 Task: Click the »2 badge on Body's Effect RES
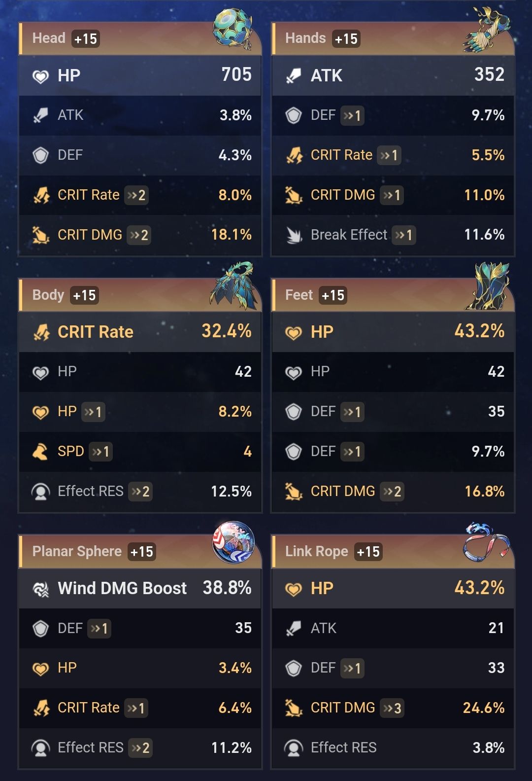coord(140,492)
